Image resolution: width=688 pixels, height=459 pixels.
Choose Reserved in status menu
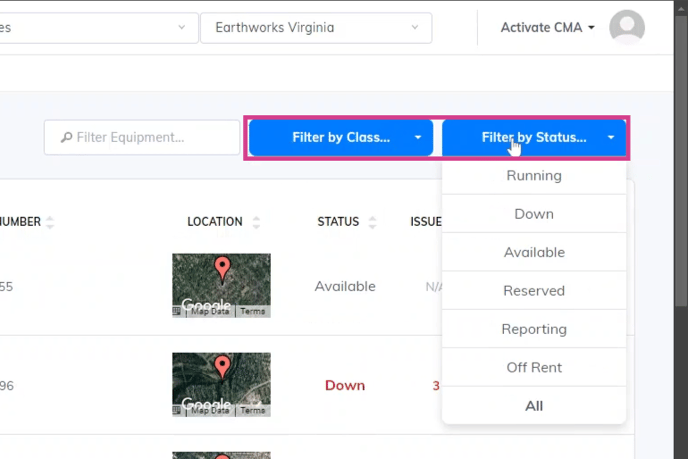point(534,291)
